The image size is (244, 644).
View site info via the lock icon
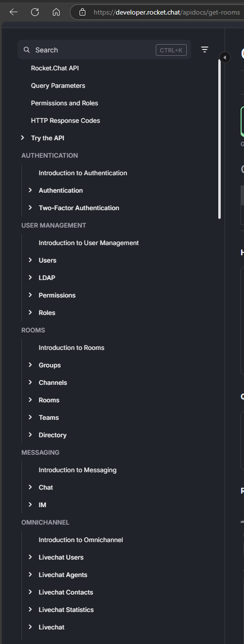click(x=82, y=12)
